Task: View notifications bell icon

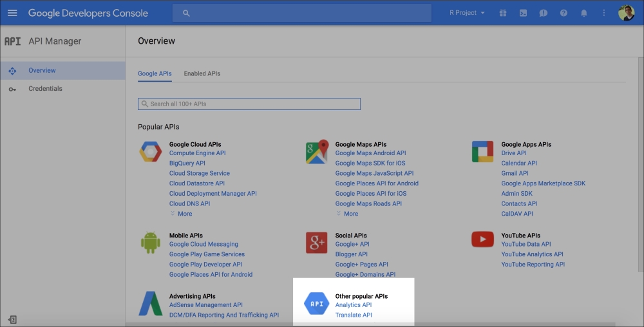Action: (583, 13)
